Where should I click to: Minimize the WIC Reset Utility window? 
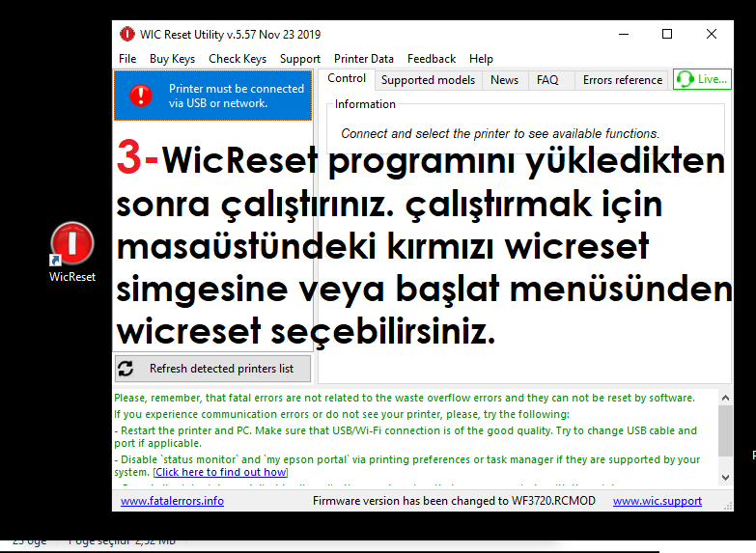pyautogui.click(x=624, y=34)
